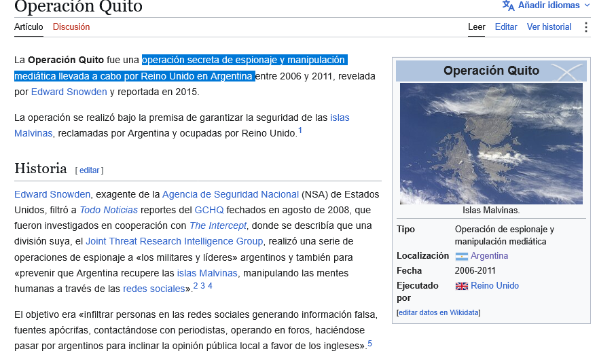Viewport: 597px width, 364px height.
Task: Select the Leer tab
Action: [476, 27]
